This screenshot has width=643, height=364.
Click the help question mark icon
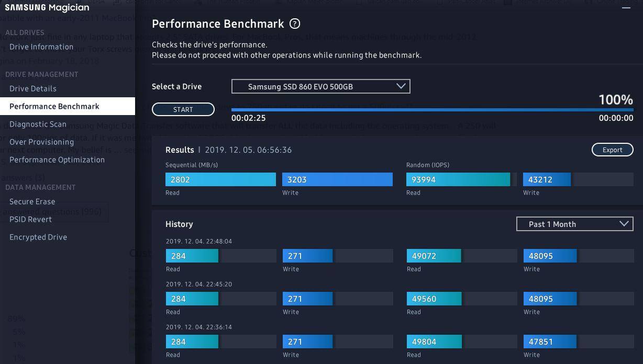(x=295, y=24)
